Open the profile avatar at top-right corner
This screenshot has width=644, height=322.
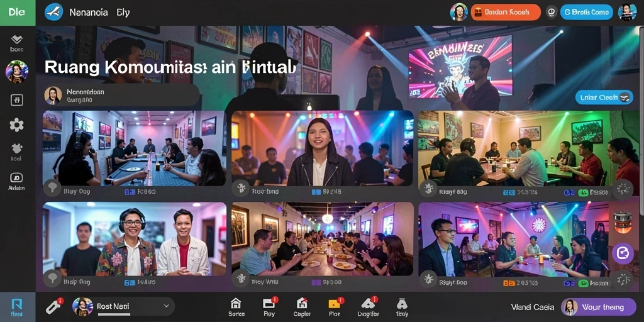[x=627, y=13]
